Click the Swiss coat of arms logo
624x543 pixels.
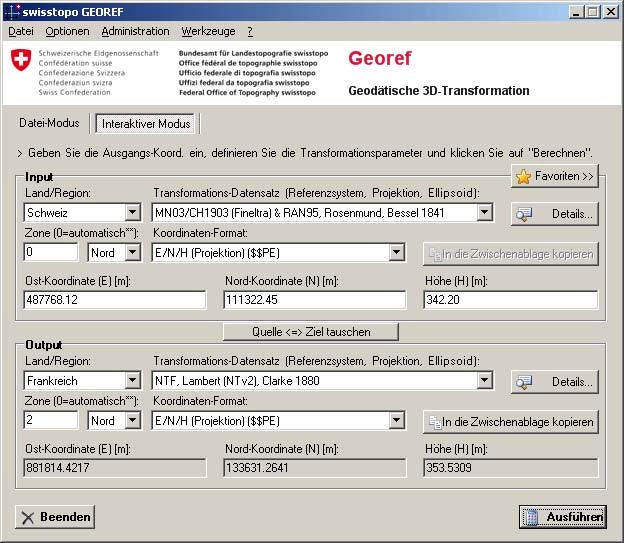19,60
